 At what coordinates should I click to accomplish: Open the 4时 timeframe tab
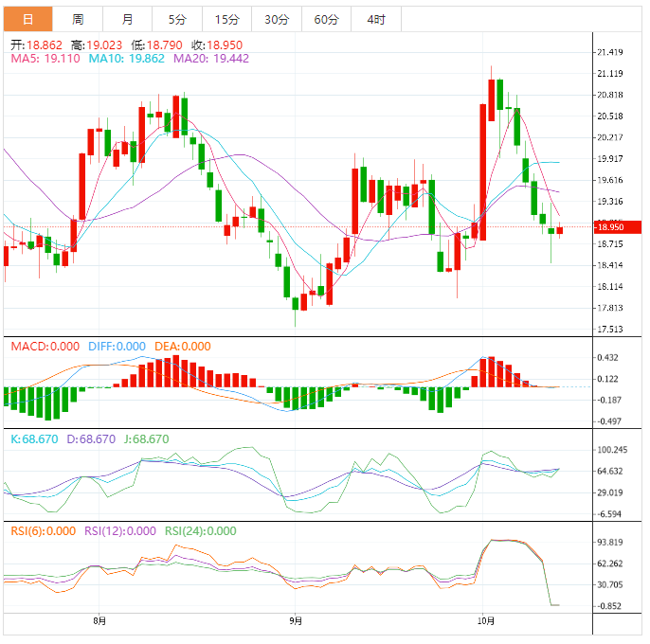pyautogui.click(x=376, y=19)
